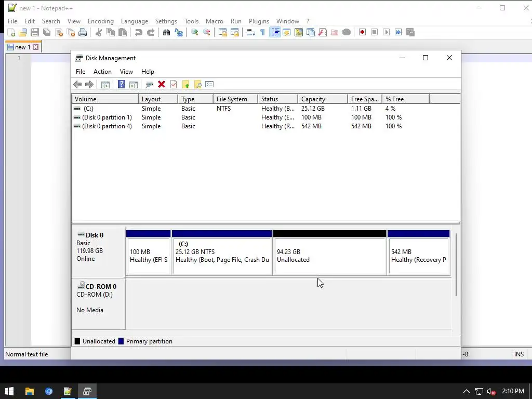Zoom in using Notepad++ magnifier plus icon

[194, 32]
